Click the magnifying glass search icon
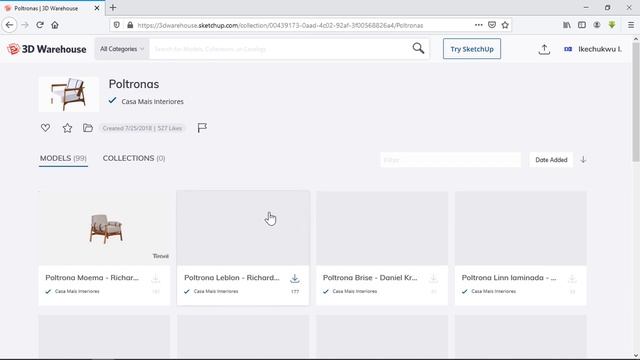 point(418,49)
